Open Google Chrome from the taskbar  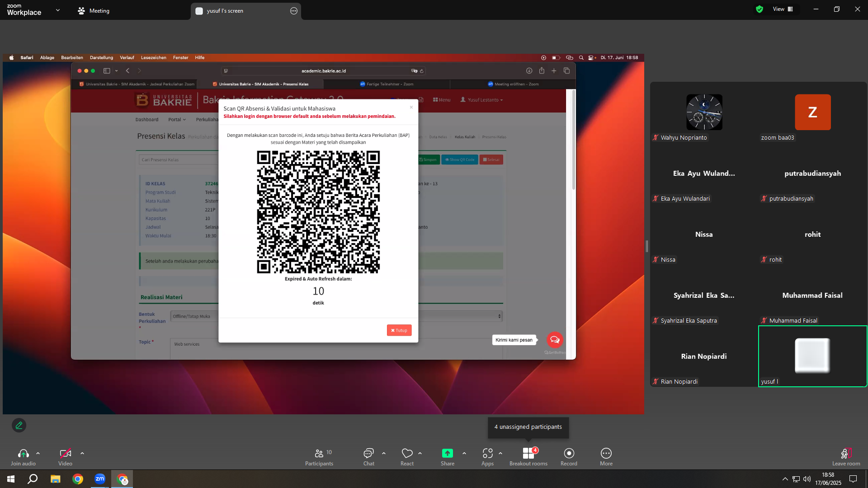[78, 479]
